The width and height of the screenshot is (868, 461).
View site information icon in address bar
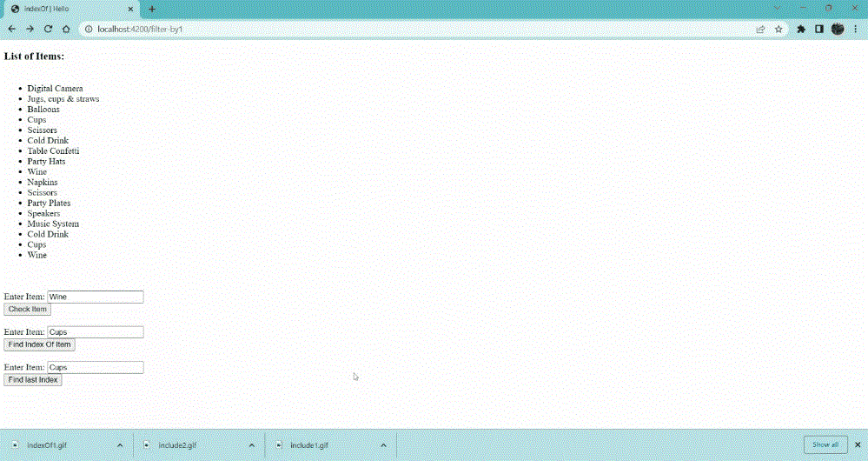coord(89,29)
